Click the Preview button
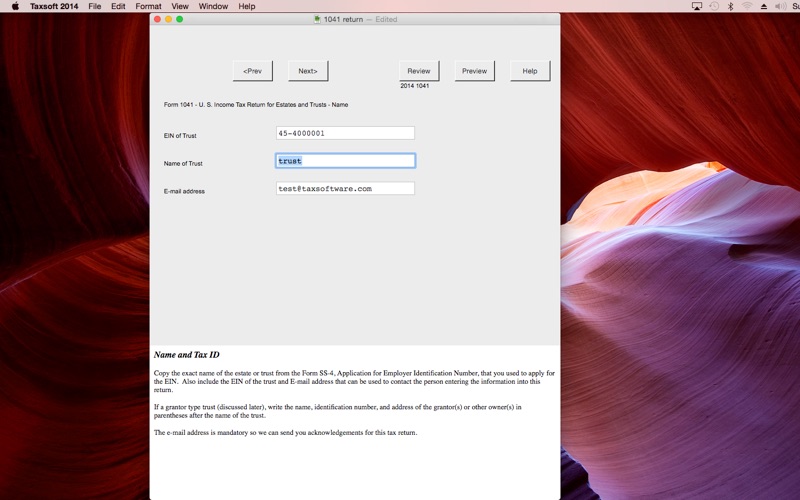 point(474,71)
